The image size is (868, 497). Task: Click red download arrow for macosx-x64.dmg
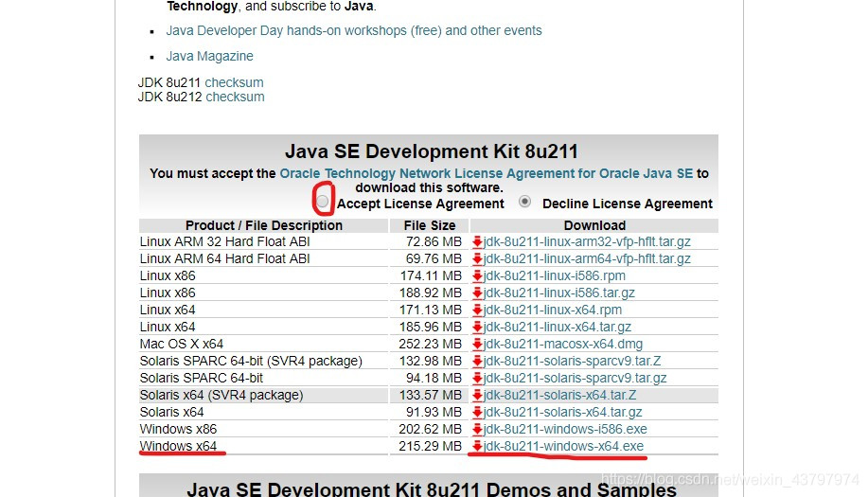tap(477, 345)
